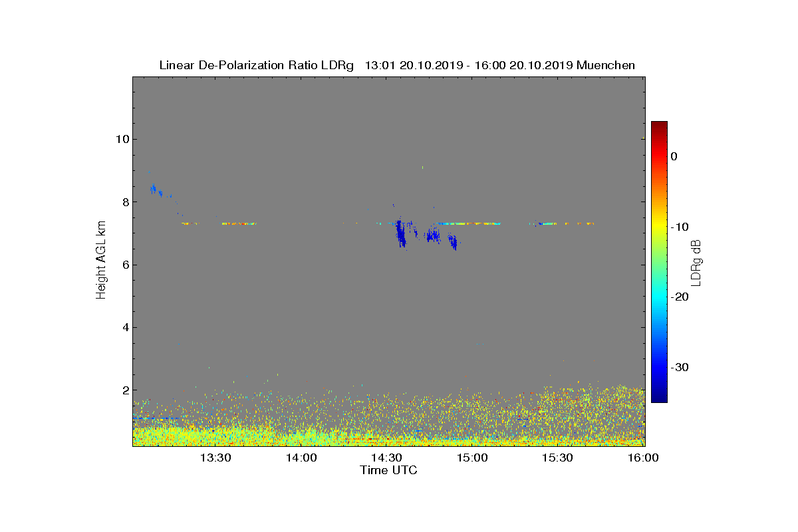Click the 14:00 time tick label
The image size is (798, 532).
pyautogui.click(x=301, y=458)
